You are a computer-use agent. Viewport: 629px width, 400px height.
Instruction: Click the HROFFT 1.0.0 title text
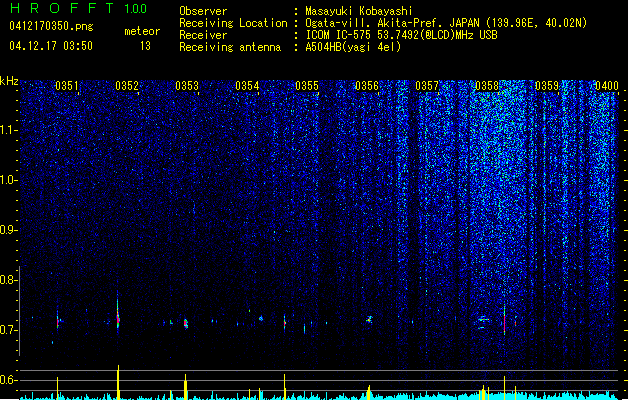click(x=79, y=8)
